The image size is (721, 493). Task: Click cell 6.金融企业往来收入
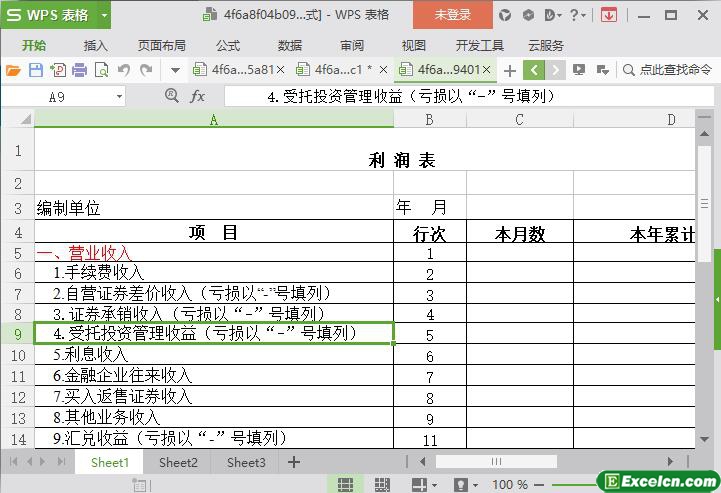pos(214,375)
